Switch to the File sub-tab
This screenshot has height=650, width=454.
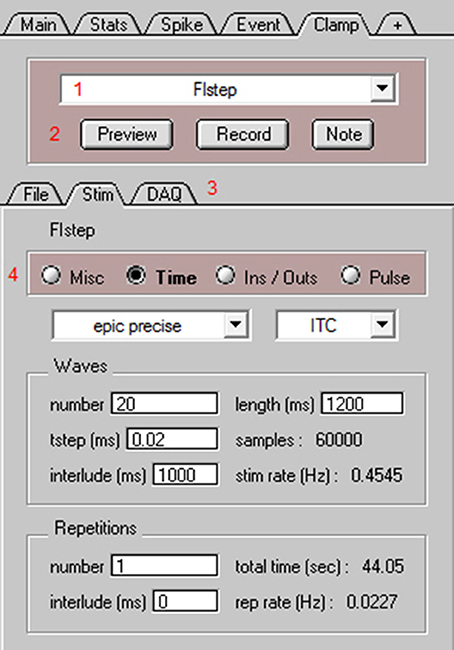pos(36,194)
